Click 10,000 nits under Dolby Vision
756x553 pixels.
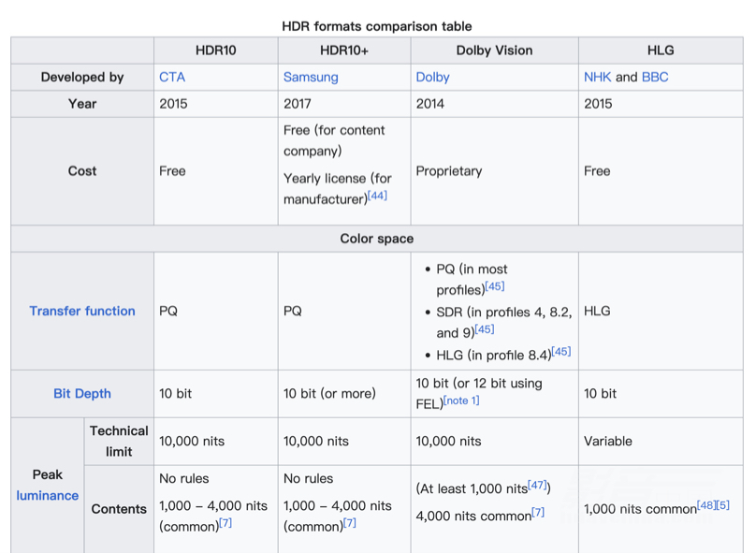click(448, 441)
